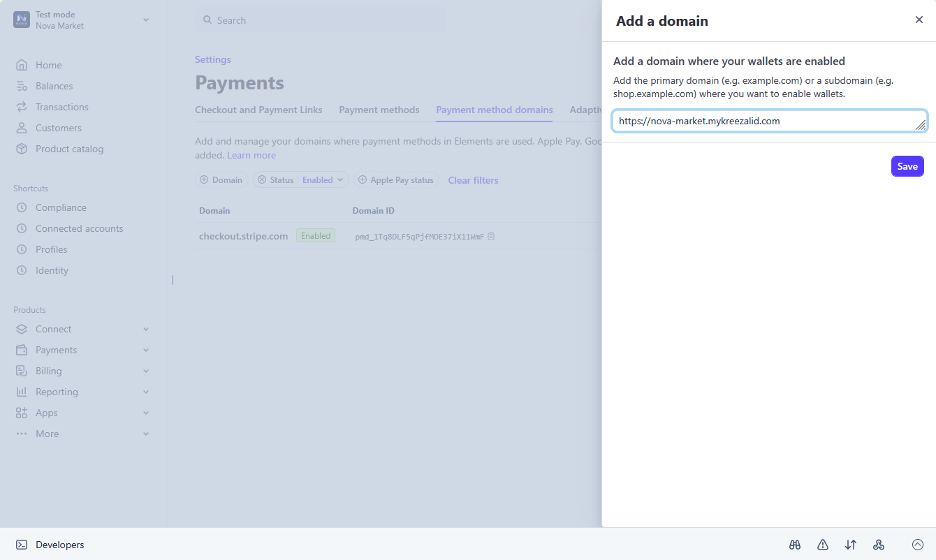Remove the Status filter via its x icon
Image resolution: width=936 pixels, height=560 pixels.
262,180
